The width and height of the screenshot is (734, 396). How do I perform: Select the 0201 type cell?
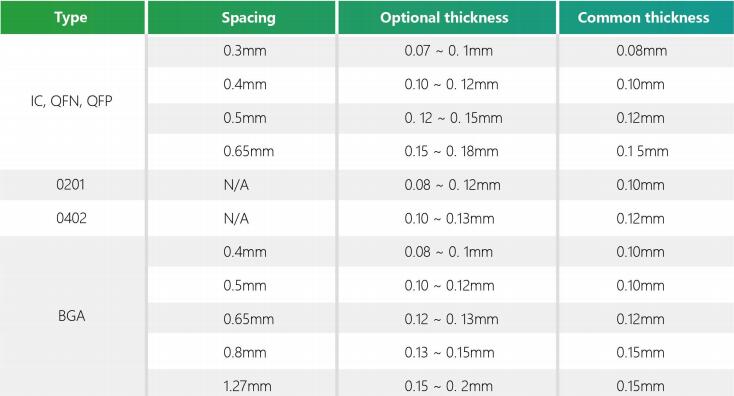pyautogui.click(x=72, y=185)
